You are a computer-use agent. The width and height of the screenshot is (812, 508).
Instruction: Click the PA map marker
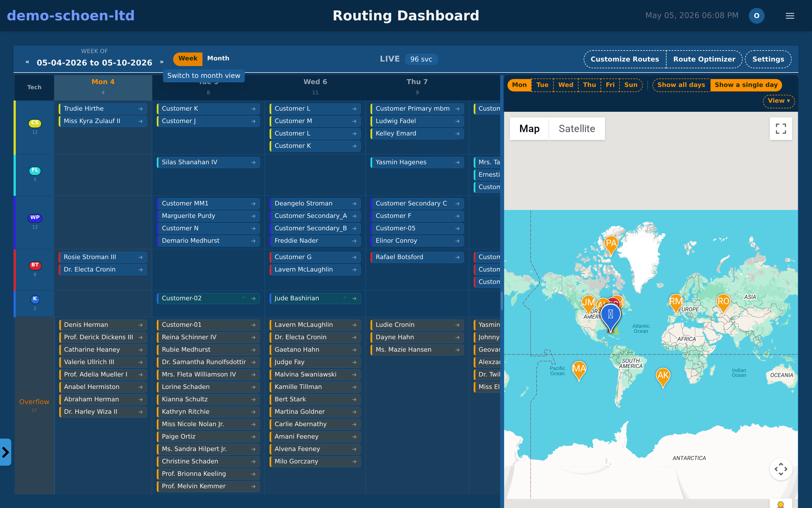(611, 246)
